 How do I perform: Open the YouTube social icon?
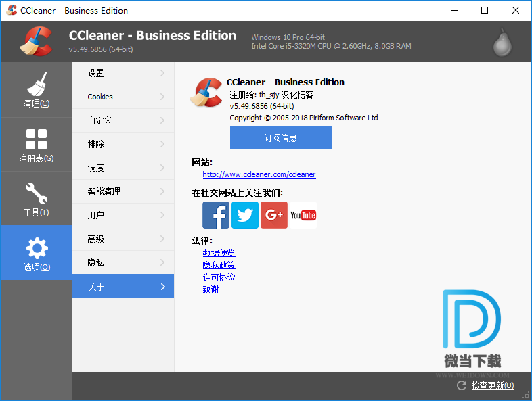pos(303,215)
